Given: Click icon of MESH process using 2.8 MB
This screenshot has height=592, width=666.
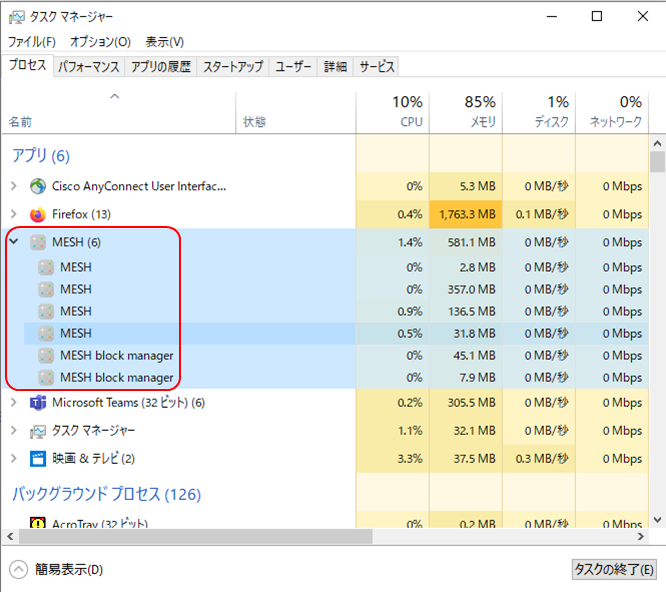Looking at the screenshot, I should pos(46,267).
